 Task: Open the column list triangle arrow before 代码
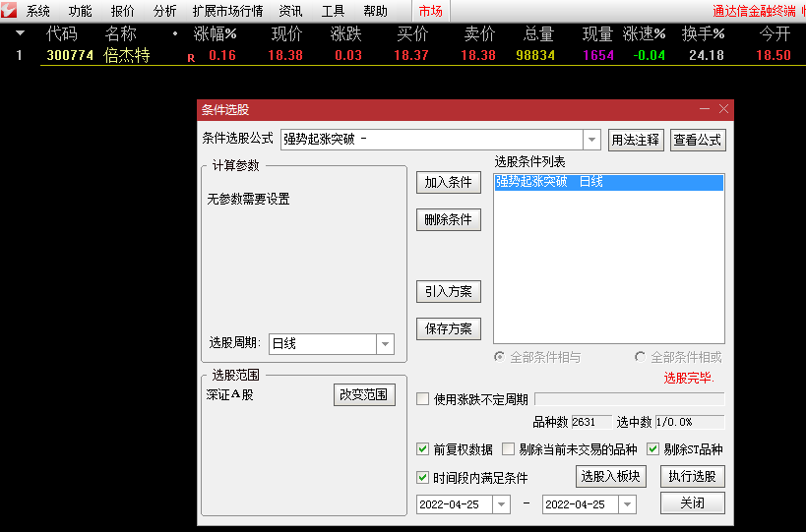(x=20, y=33)
